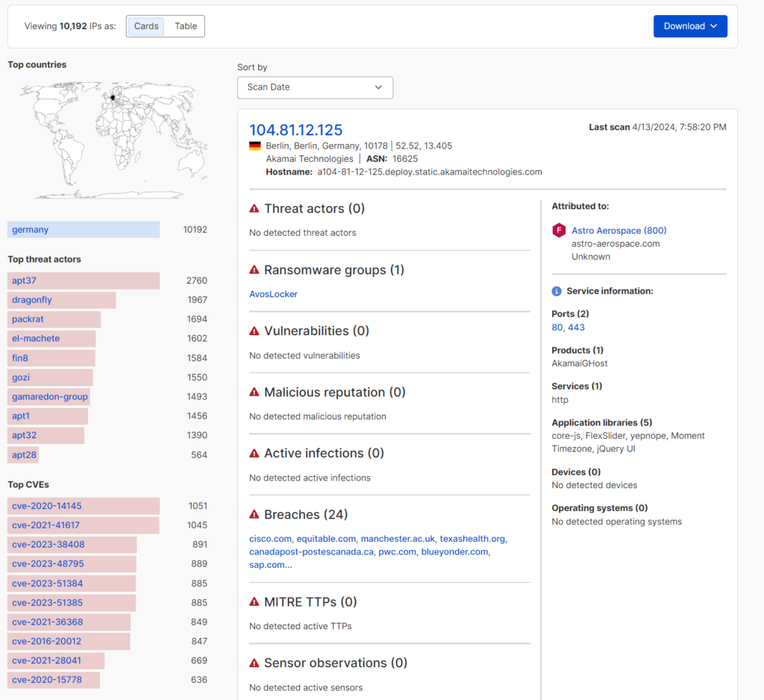Screen dimensions: 764x700
Task: Select cve-2020-14145 in Top CVEs
Action: 84,506
